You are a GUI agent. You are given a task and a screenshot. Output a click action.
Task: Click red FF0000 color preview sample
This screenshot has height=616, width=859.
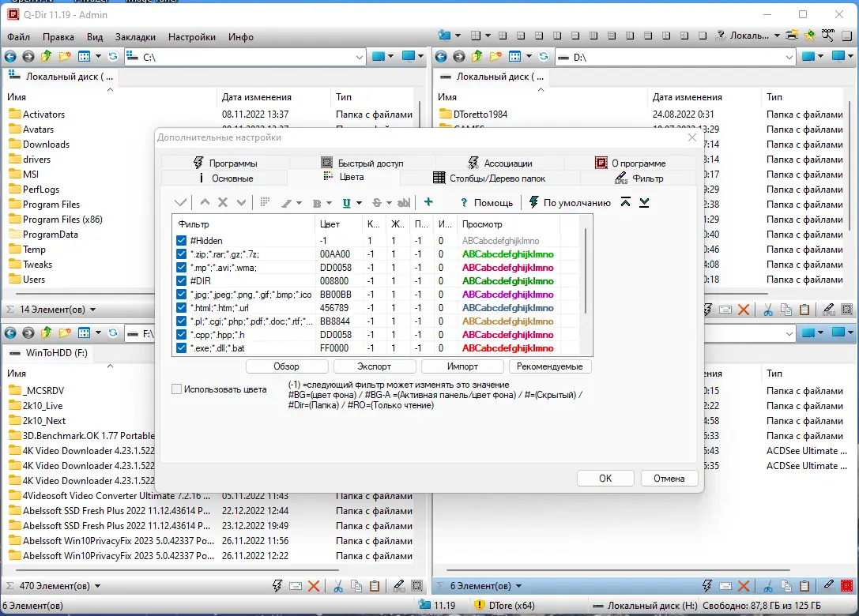508,347
